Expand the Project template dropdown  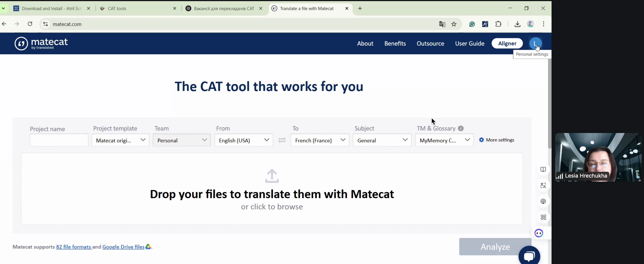(120, 140)
